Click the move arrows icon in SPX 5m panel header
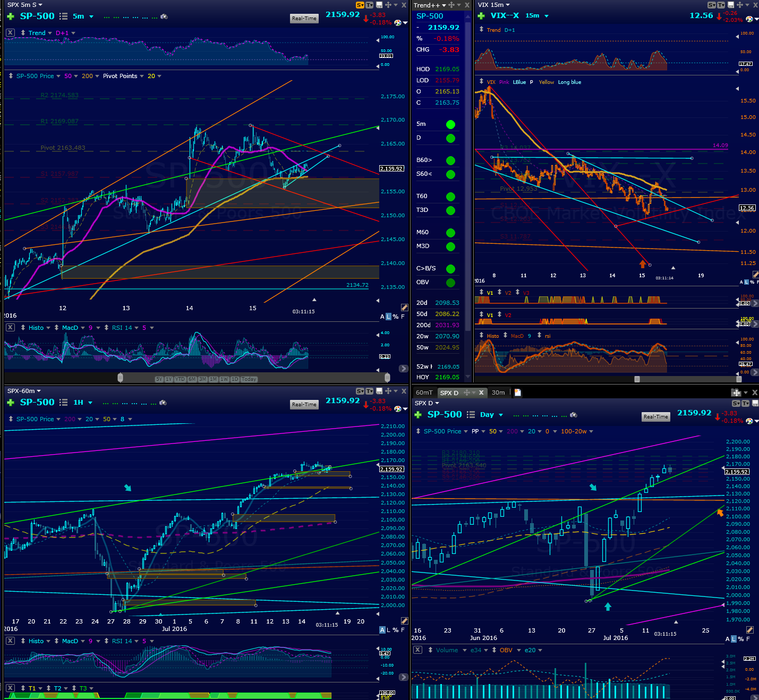 coord(388,5)
